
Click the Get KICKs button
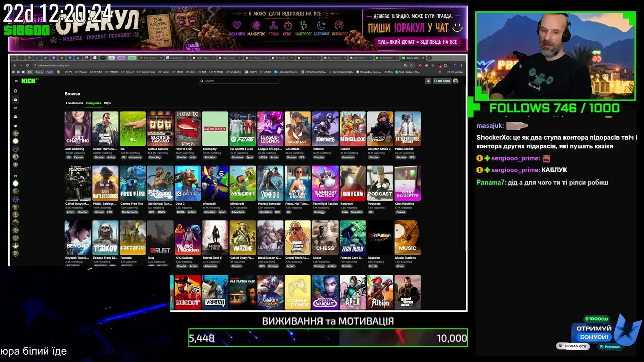click(442, 81)
